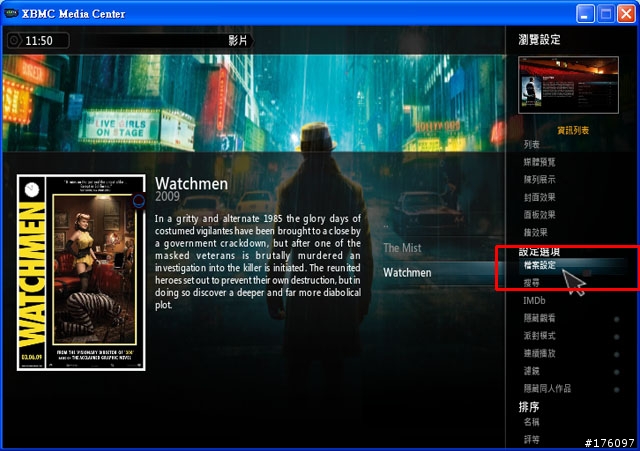Switch to the 列表 view
This screenshot has width=640, height=451.
tap(531, 144)
